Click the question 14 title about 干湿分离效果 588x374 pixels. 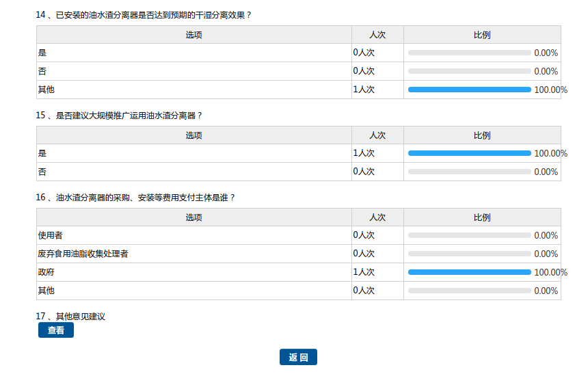[144, 14]
